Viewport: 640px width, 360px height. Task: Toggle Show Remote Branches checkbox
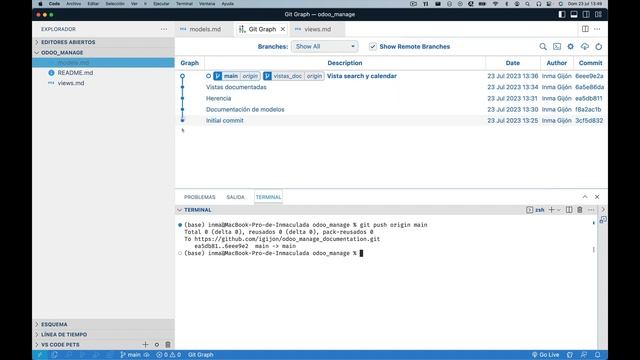coord(373,47)
